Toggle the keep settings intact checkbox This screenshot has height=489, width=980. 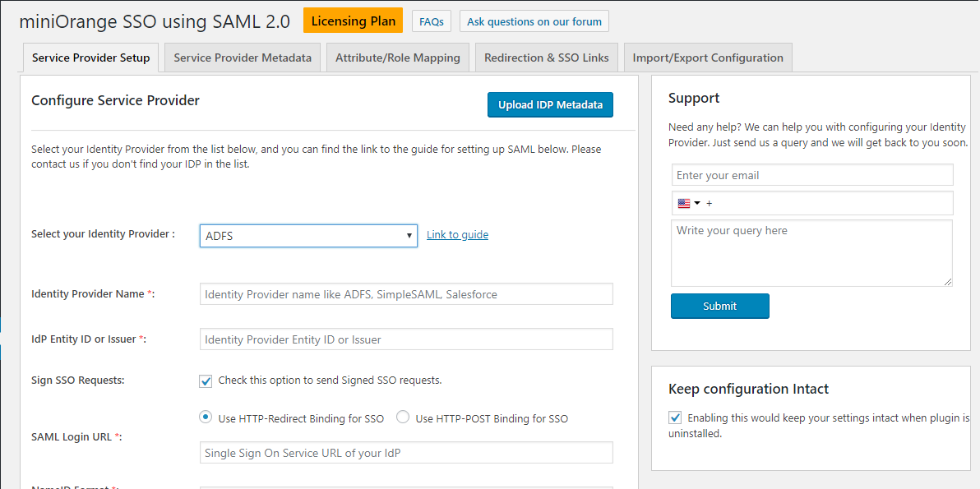tap(675, 417)
